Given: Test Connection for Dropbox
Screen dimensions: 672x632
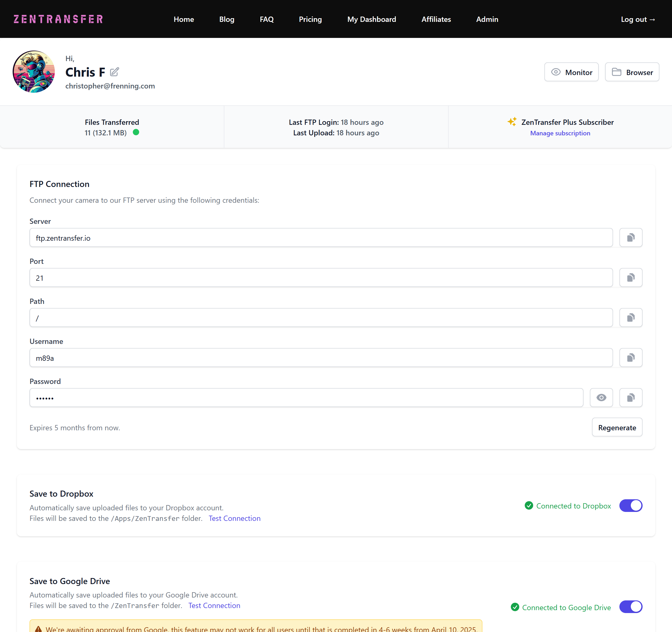Looking at the screenshot, I should click(234, 518).
